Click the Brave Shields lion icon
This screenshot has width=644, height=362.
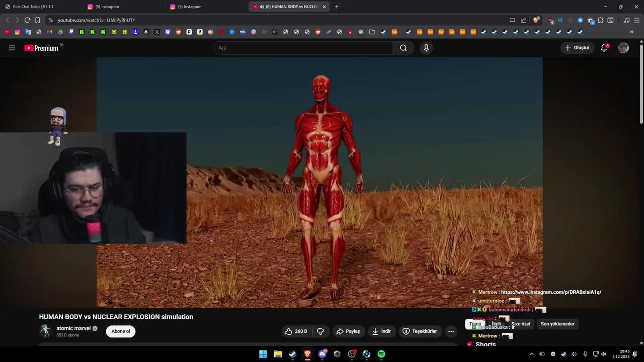coord(536,20)
